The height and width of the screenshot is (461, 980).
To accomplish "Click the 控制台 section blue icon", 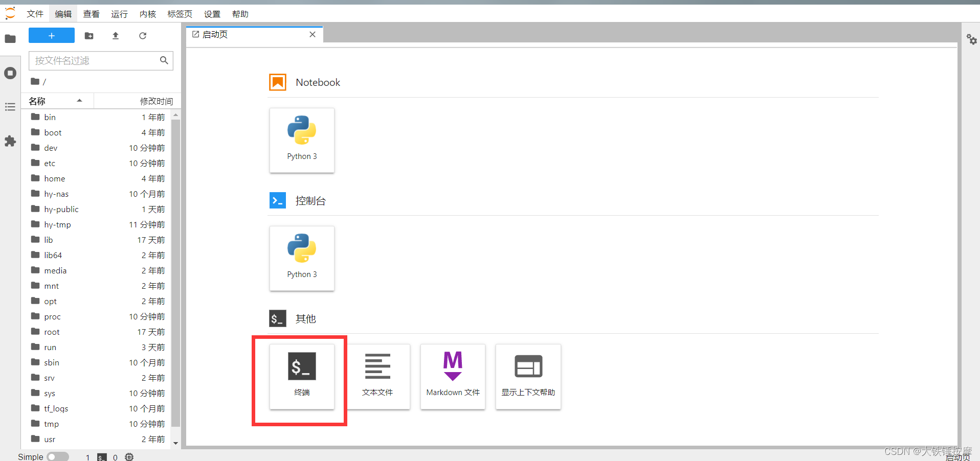I will (x=278, y=200).
